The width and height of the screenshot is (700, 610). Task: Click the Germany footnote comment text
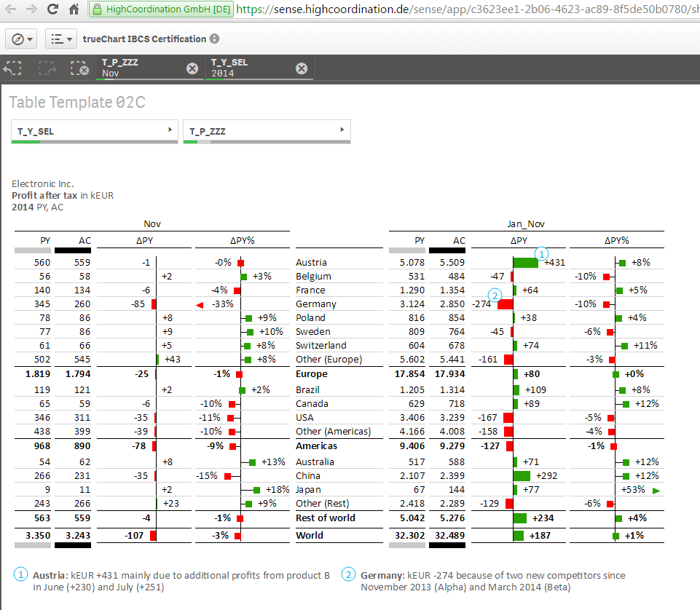point(493,581)
